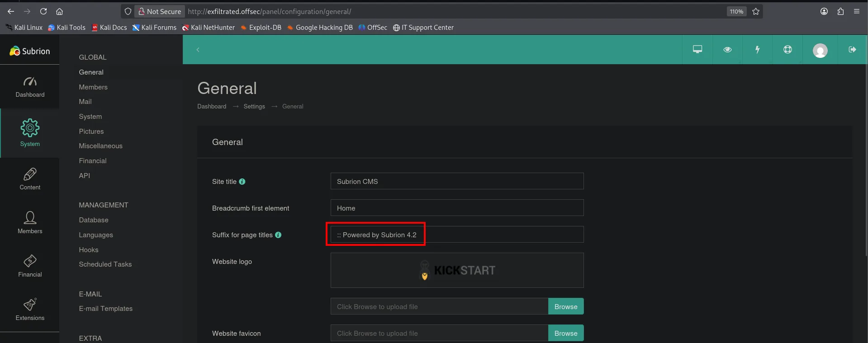Open the Dashboard sidebar section
868x343 pixels.
tap(30, 87)
